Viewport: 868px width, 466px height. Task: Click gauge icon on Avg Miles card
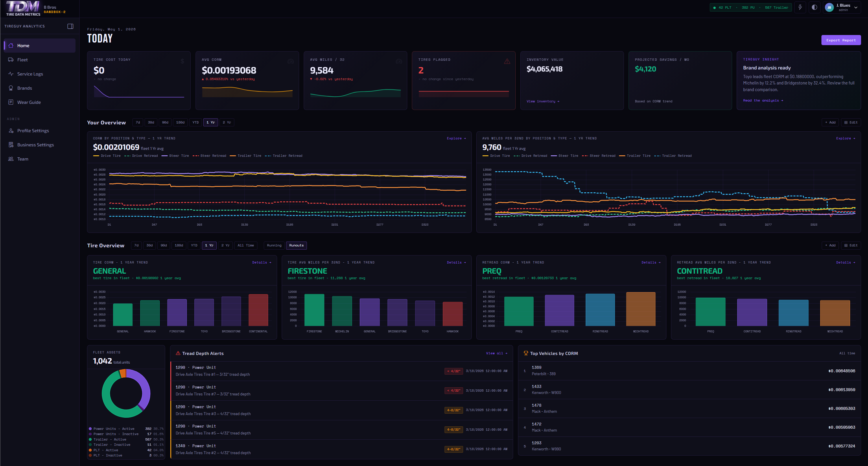[x=399, y=61]
